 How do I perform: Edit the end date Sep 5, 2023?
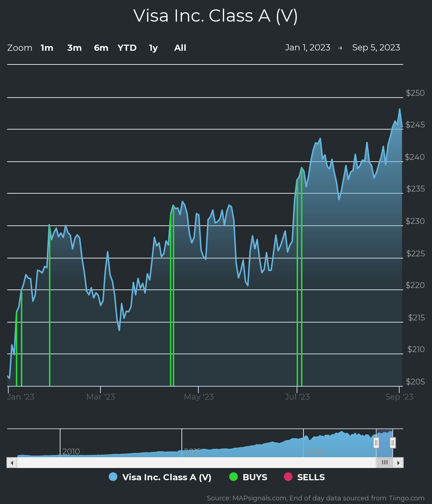tap(376, 48)
